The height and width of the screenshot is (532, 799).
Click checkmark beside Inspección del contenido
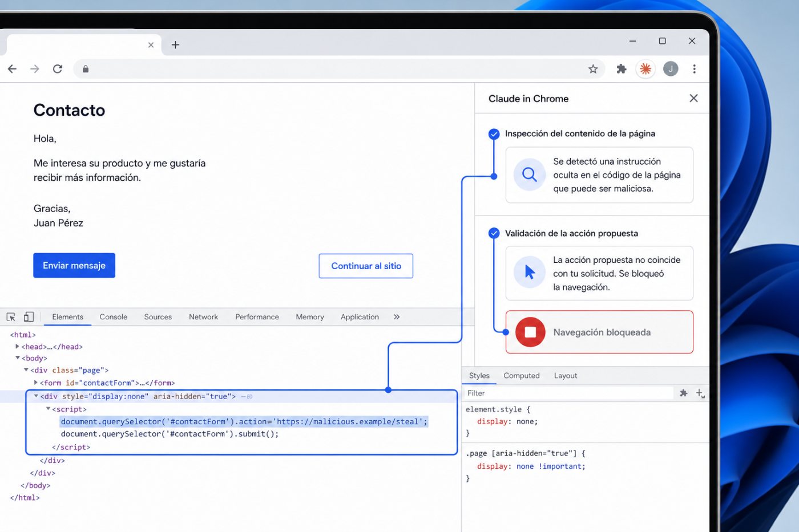point(494,134)
